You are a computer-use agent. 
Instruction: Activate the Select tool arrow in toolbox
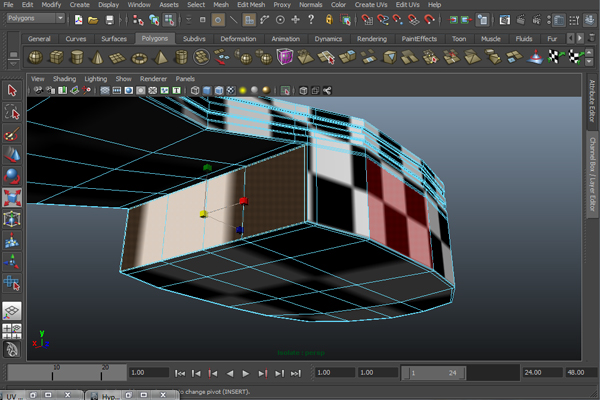(12, 91)
